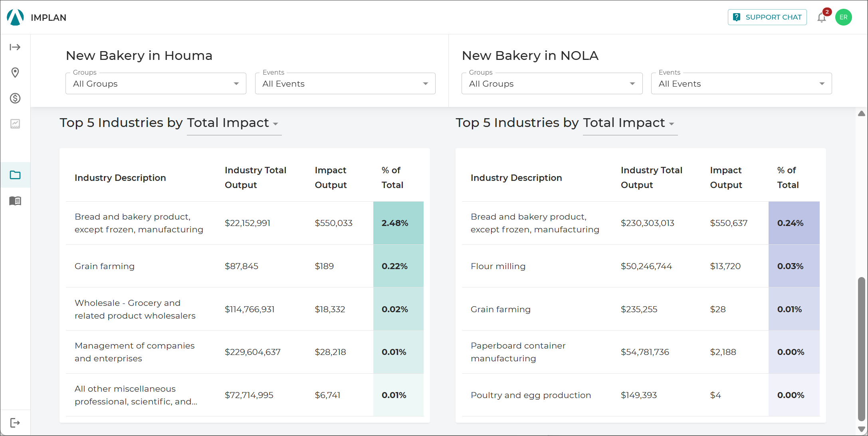Open the book documentation icon
Viewport: 868px width, 436px height.
(15, 200)
